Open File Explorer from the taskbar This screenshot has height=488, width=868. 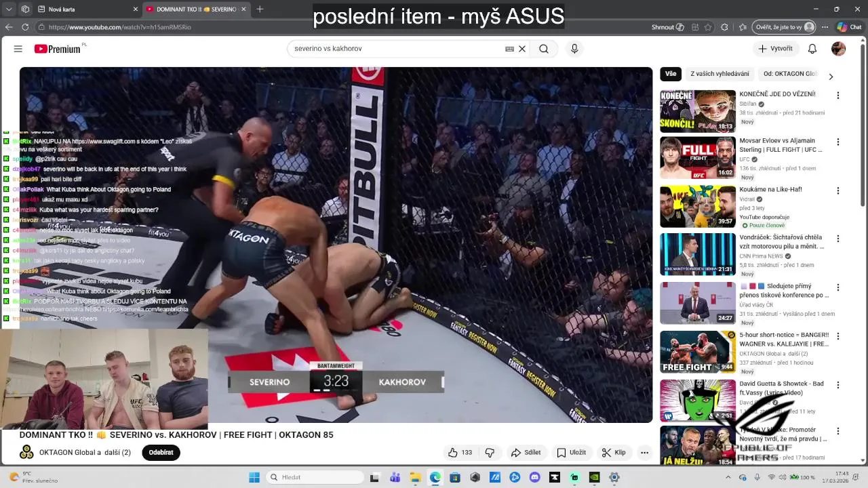click(x=415, y=477)
